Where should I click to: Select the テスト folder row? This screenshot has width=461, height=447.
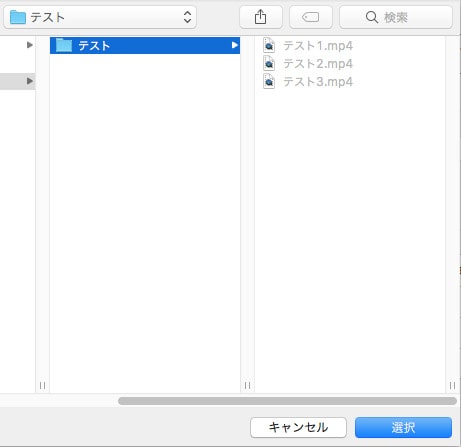click(145, 45)
